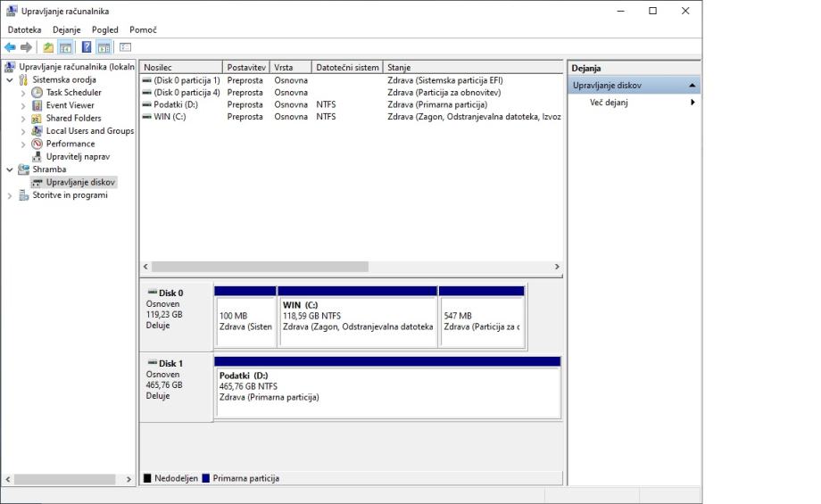
Task: Click the Upravljanje diskov tree icon
Action: coord(37,183)
